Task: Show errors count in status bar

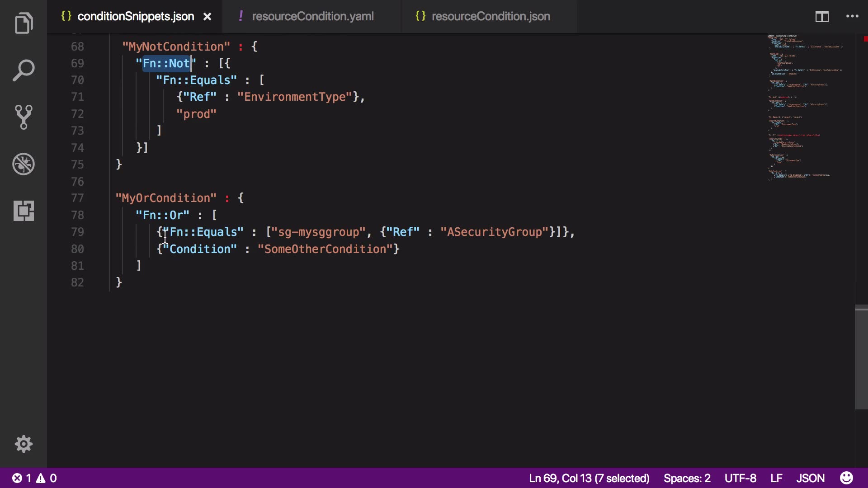Action: [23, 478]
